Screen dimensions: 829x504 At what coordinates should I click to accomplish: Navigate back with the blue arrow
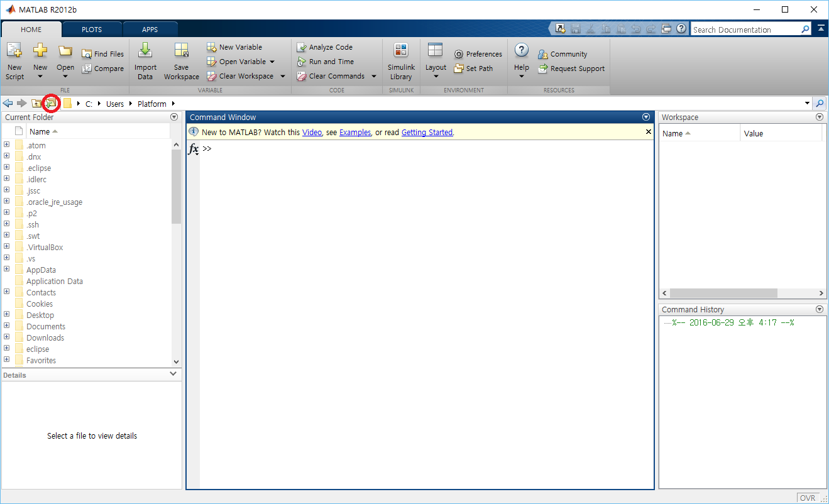click(8, 103)
